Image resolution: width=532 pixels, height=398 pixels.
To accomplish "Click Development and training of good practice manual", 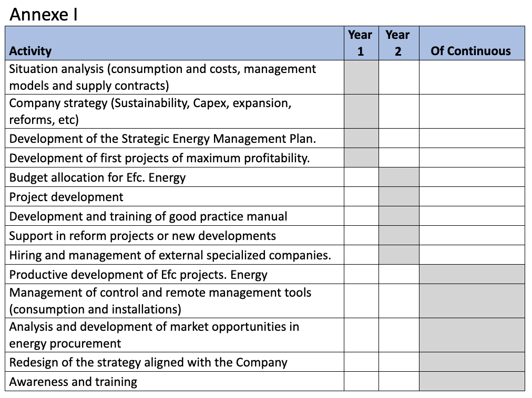I will pyautogui.click(x=148, y=216).
